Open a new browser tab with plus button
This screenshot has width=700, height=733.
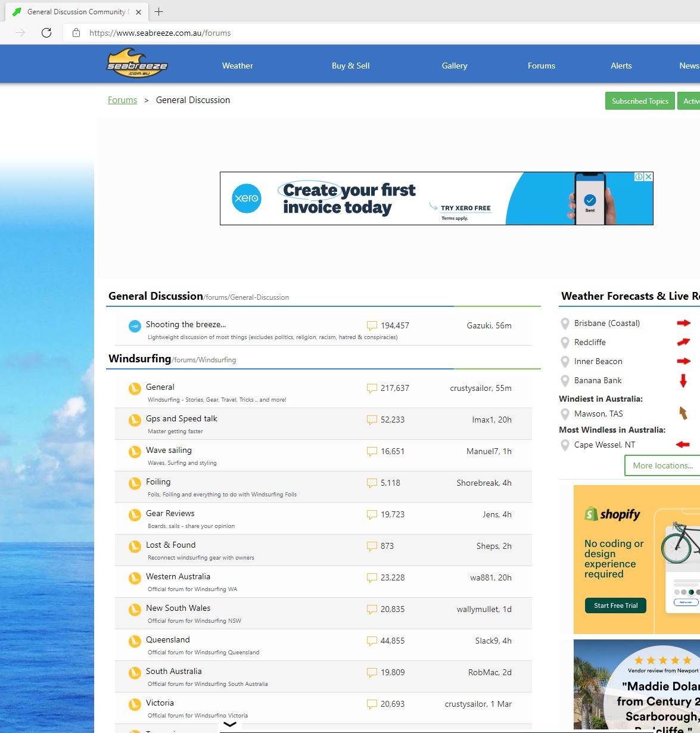pyautogui.click(x=158, y=12)
